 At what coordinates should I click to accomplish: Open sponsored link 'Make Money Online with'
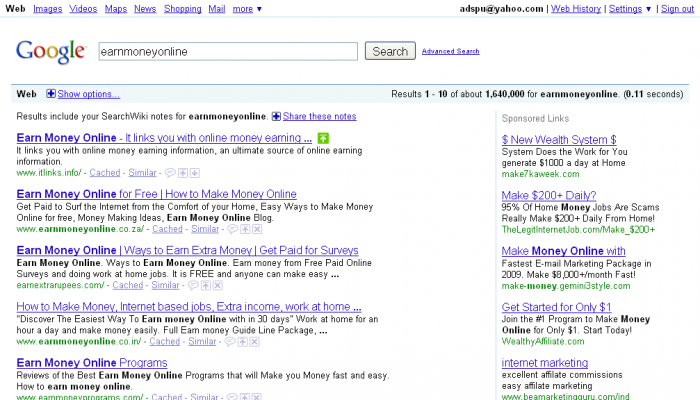click(x=563, y=251)
